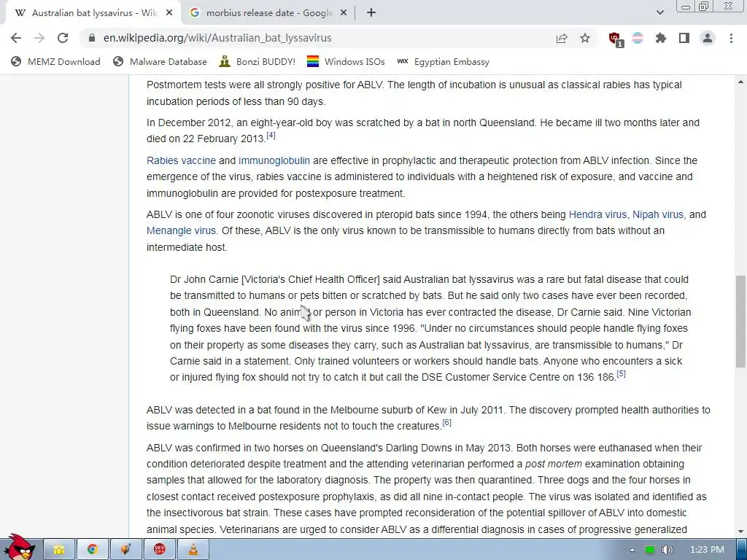This screenshot has height=560, width=747.
Task: Open Chrome's three-dot menu
Action: click(731, 38)
